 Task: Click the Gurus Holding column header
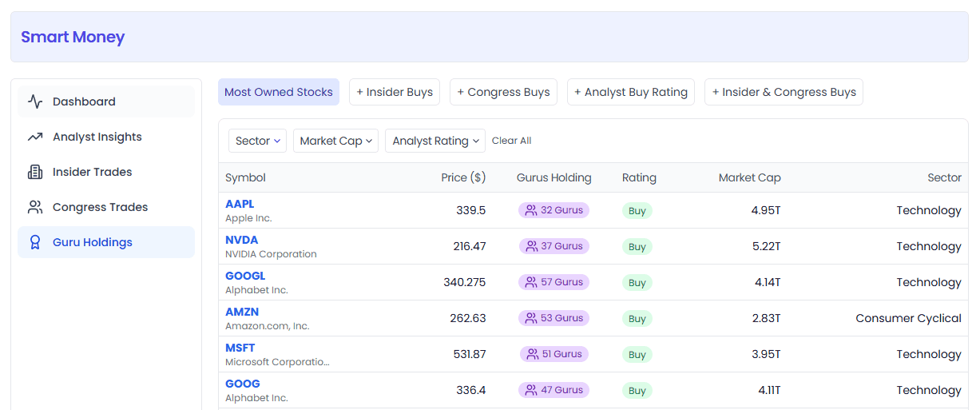(x=554, y=177)
